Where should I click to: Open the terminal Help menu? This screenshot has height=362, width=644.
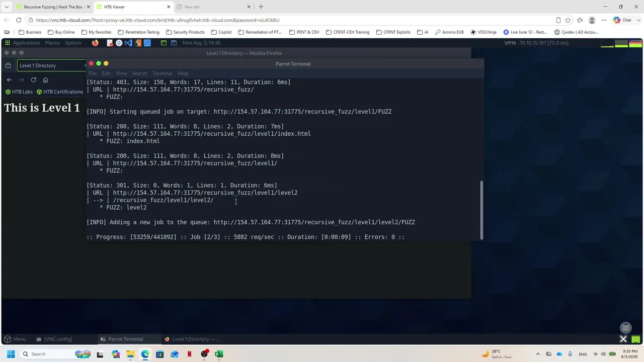pyautogui.click(x=183, y=73)
